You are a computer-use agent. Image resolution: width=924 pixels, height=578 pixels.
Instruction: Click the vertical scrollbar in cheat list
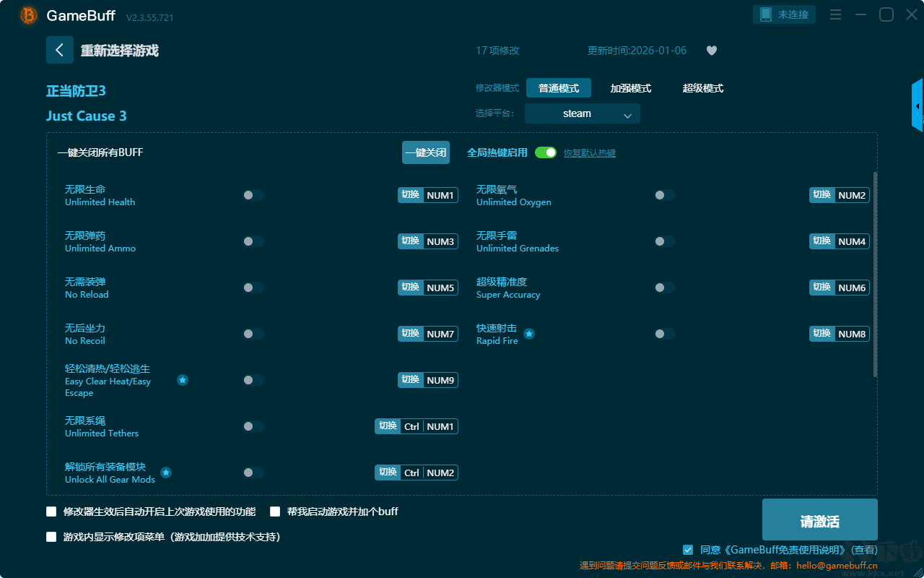tap(876, 275)
